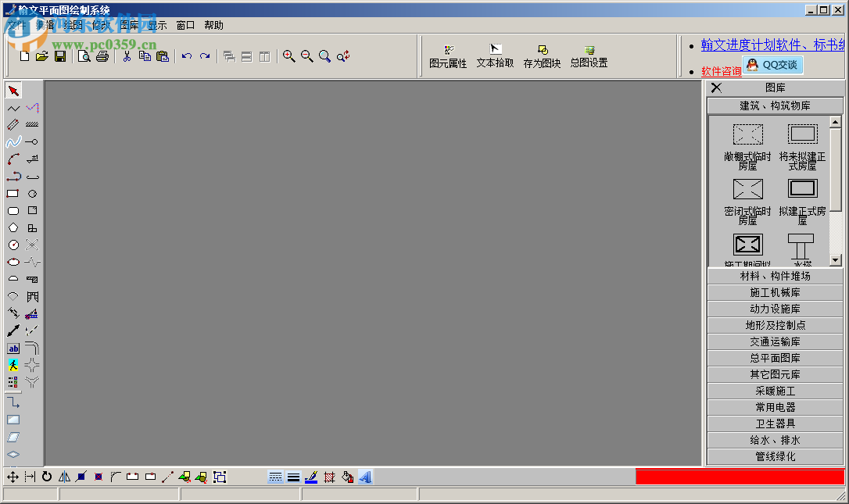The image size is (849, 504).
Task: Select the 拟建正式房屋 symbol
Action: (802, 202)
